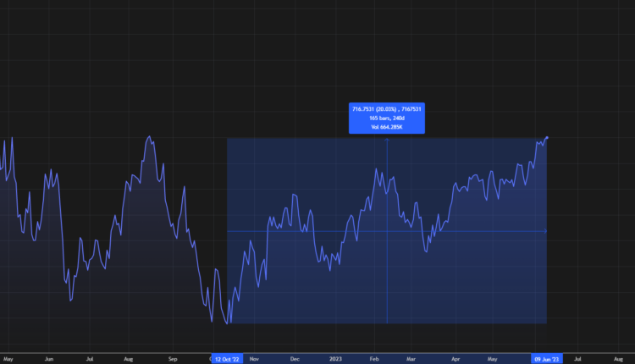Screen dimensions: 635x364
Task: Click the Jul label right of "09 Jun '23"
Action: click(x=577, y=359)
